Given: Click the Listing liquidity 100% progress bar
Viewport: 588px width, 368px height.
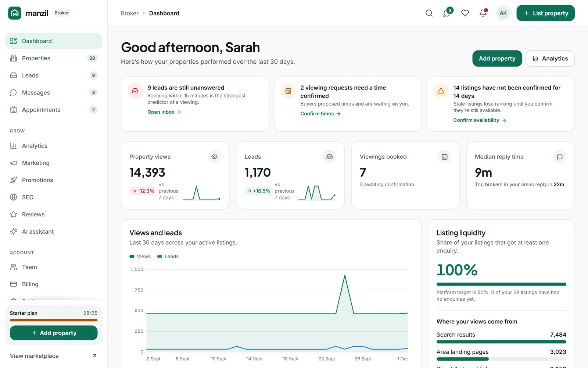Looking at the screenshot, I should (x=501, y=284).
